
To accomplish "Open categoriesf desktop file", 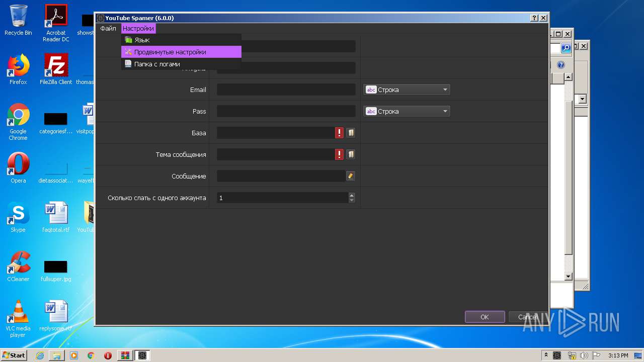I will pyautogui.click(x=56, y=123).
